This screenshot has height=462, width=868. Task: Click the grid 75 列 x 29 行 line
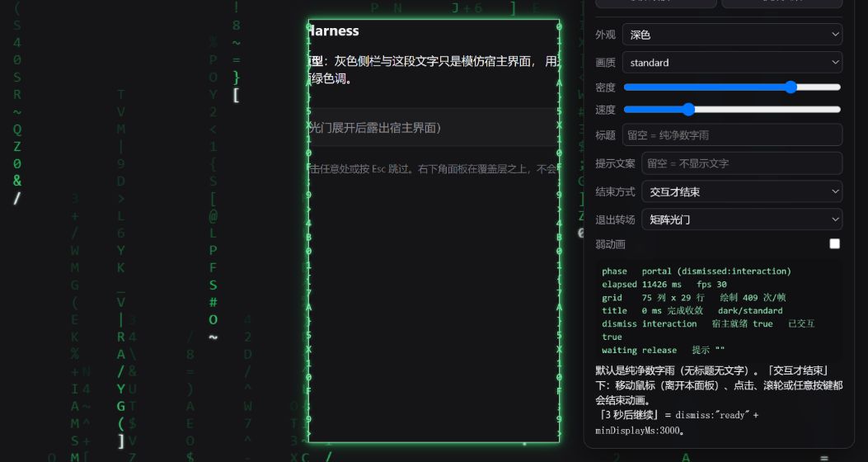[693, 298]
